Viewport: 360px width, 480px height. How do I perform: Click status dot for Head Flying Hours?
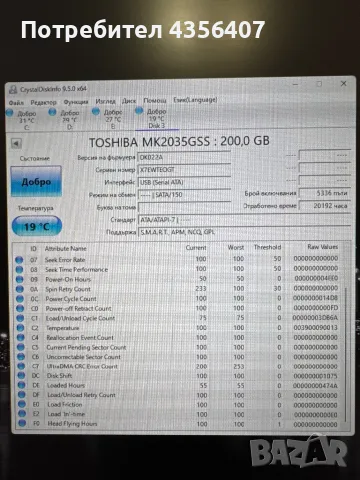coord(22,423)
